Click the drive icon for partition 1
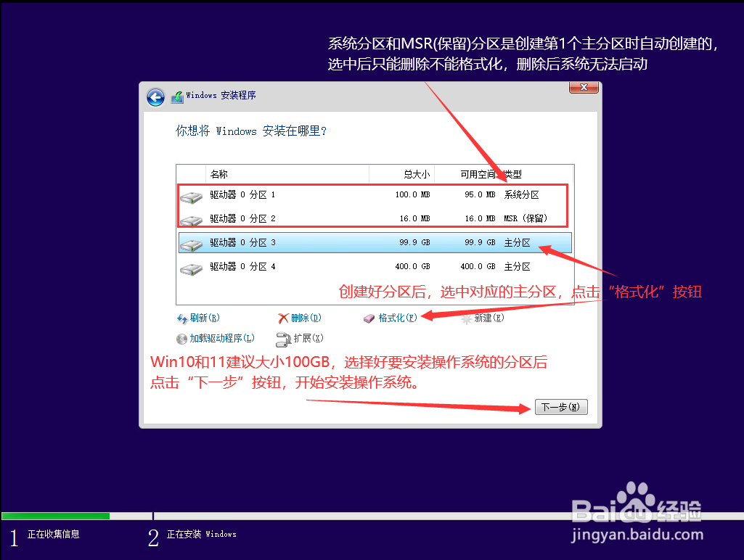Image resolution: width=744 pixels, height=560 pixels. point(192,197)
